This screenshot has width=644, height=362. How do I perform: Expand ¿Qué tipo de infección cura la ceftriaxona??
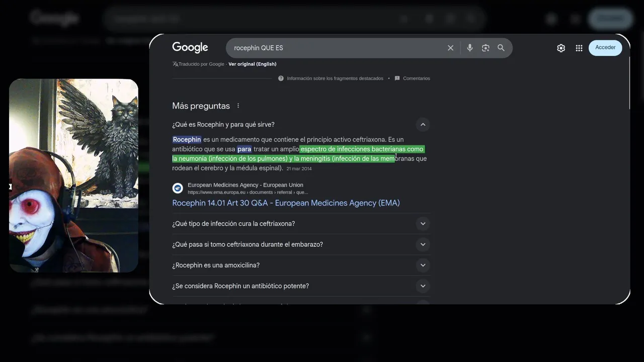(301, 224)
